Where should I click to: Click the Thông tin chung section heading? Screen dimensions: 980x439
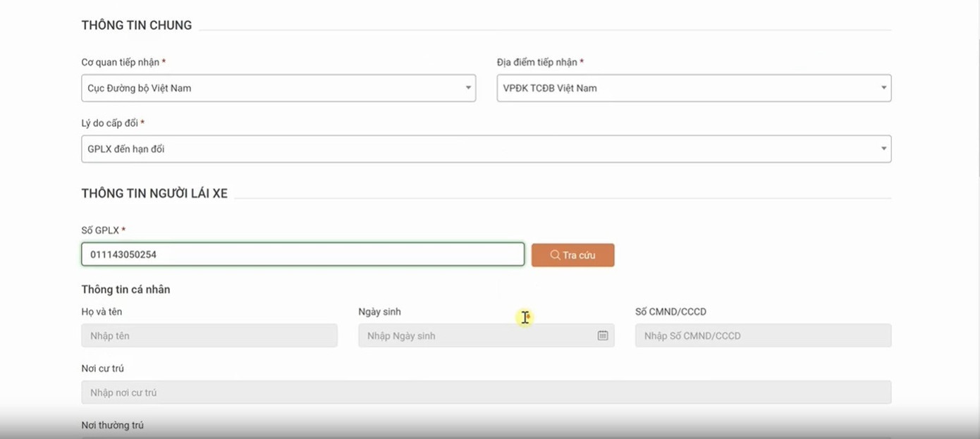pyautogui.click(x=137, y=25)
